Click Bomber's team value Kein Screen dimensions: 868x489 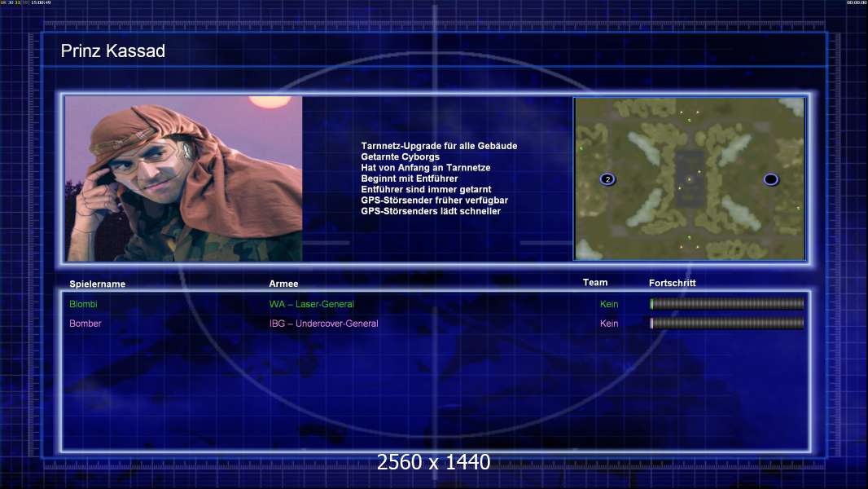tap(609, 324)
